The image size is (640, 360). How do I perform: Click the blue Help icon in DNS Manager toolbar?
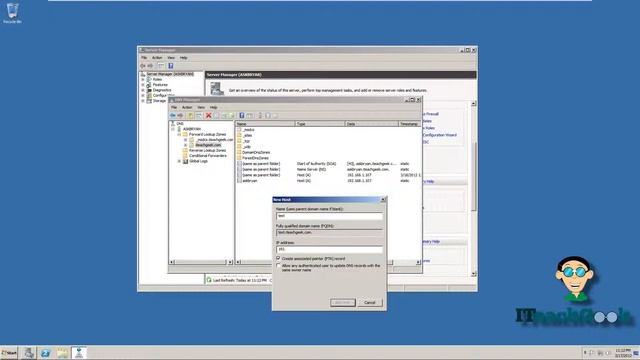click(x=242, y=116)
